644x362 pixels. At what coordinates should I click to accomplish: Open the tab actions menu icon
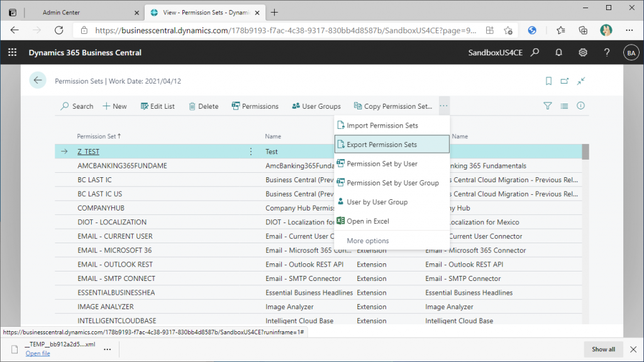13,13
